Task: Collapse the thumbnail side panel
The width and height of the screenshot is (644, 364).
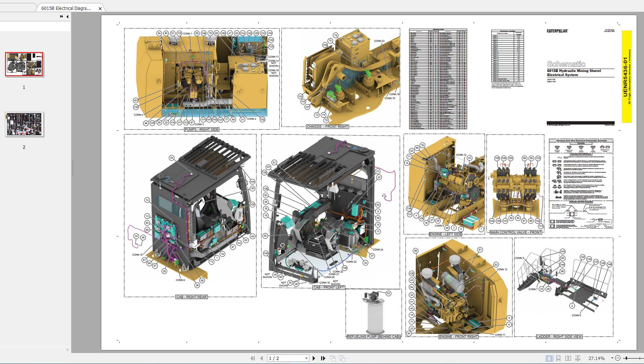Action: (x=68, y=17)
